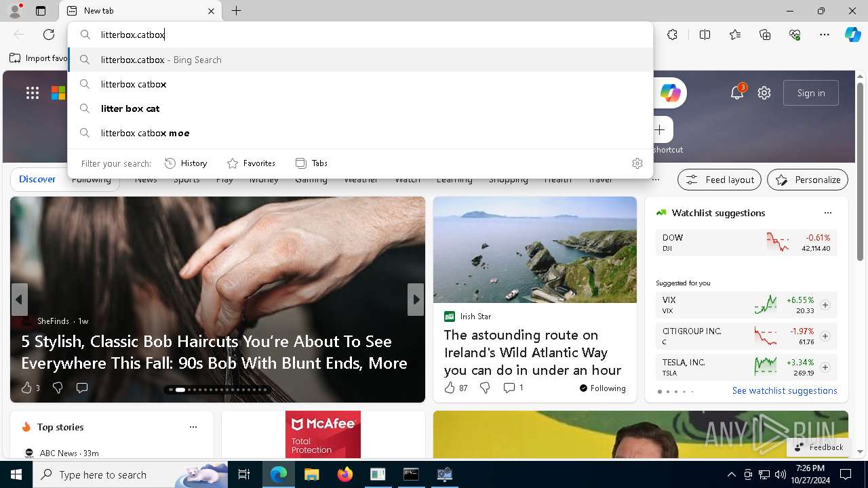Open File Explorer from taskbar
This screenshot has width=868, height=488.
(x=311, y=474)
